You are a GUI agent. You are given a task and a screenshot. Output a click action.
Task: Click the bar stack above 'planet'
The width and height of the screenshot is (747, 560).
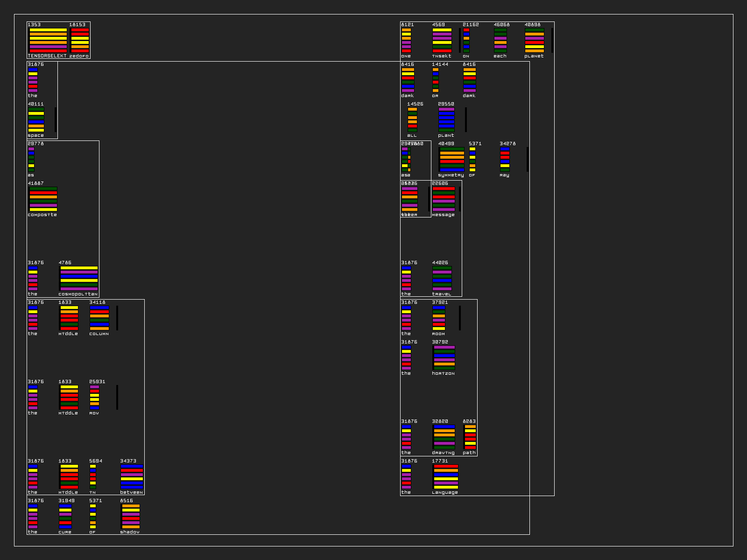tap(534, 40)
